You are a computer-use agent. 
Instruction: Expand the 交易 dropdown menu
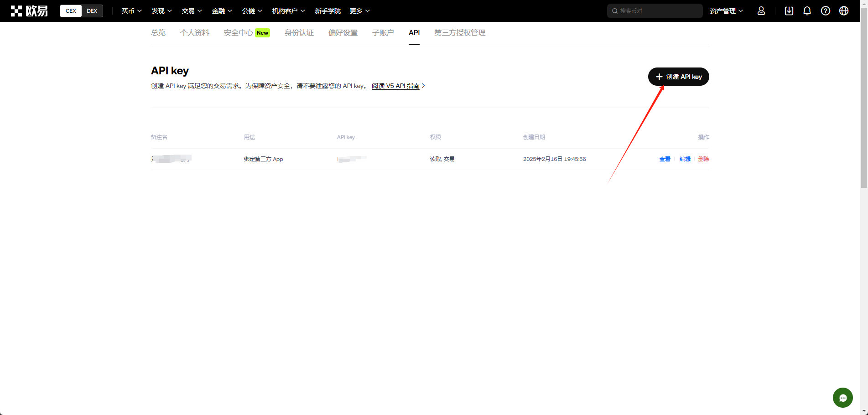coord(192,11)
